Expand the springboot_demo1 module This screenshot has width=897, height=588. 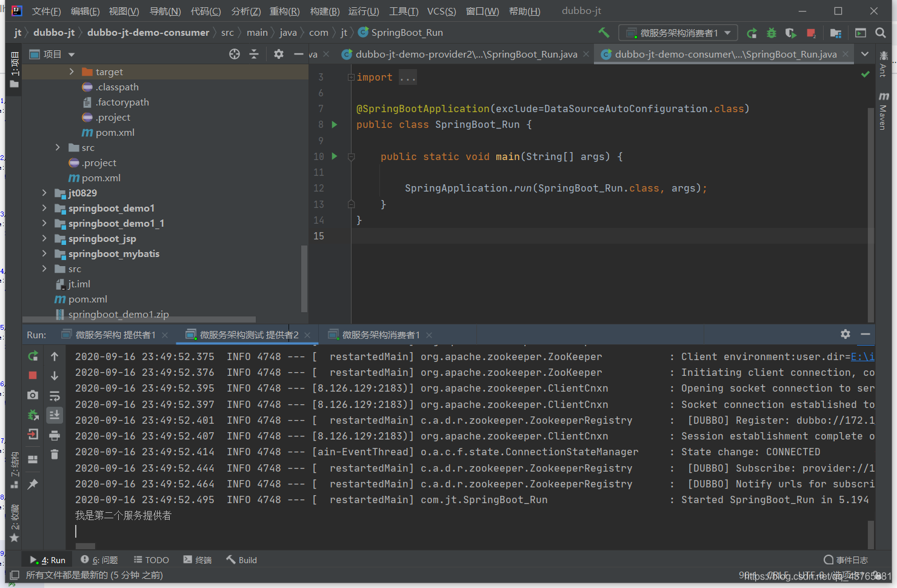tap(44, 208)
